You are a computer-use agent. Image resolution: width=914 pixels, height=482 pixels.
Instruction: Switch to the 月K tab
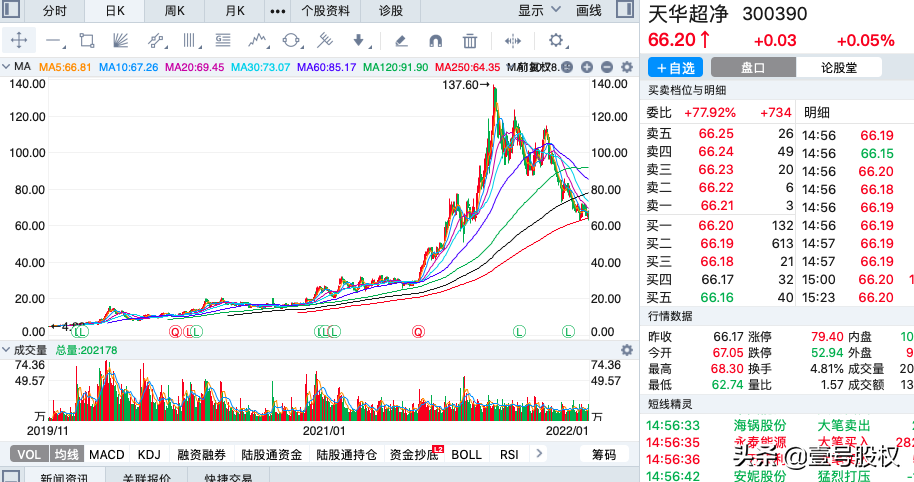point(235,10)
